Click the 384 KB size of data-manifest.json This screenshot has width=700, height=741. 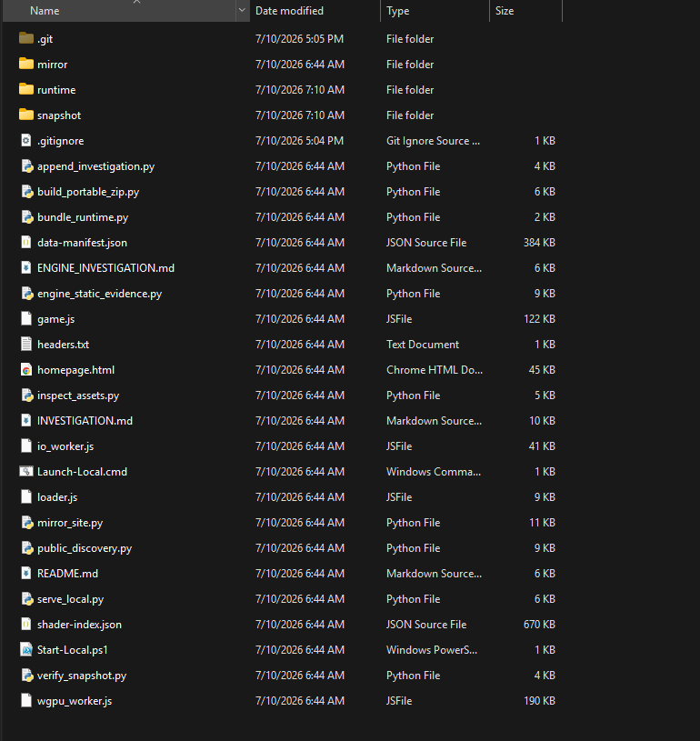tap(539, 243)
